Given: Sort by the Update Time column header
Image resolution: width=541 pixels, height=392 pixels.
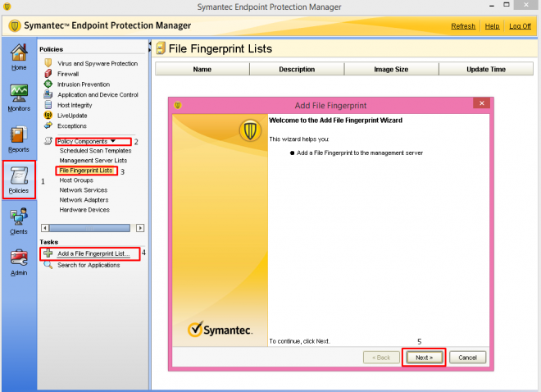Looking at the screenshot, I should click(486, 69).
